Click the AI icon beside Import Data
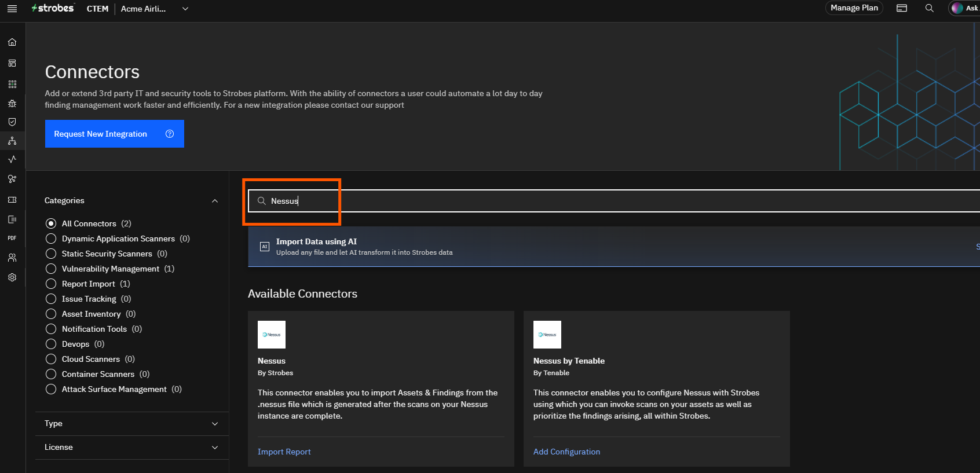980x473 pixels. tap(265, 247)
